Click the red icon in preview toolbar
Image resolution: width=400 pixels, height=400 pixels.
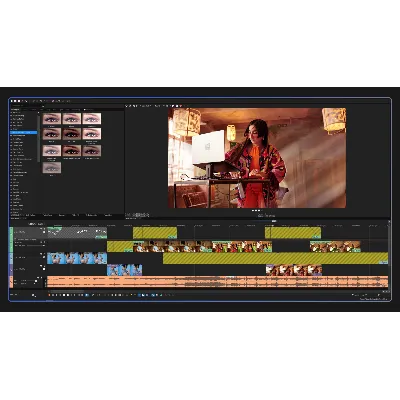[x=181, y=106]
